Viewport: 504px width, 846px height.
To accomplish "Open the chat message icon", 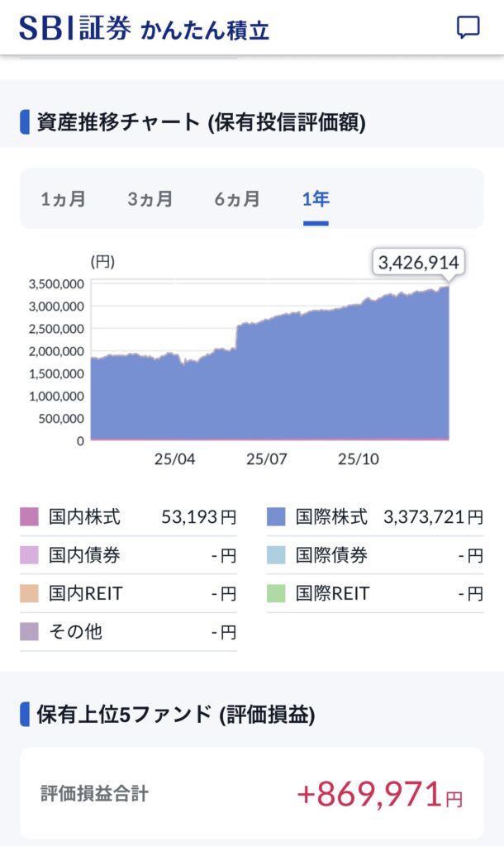I will [x=468, y=27].
